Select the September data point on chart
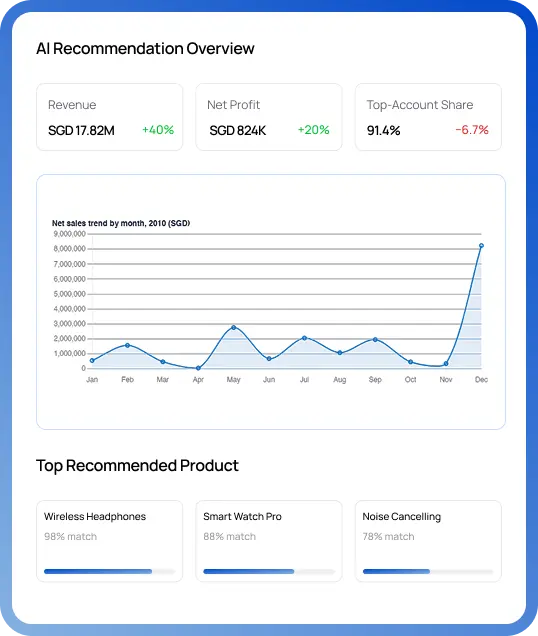The height and width of the screenshot is (636, 538). pyautogui.click(x=375, y=339)
